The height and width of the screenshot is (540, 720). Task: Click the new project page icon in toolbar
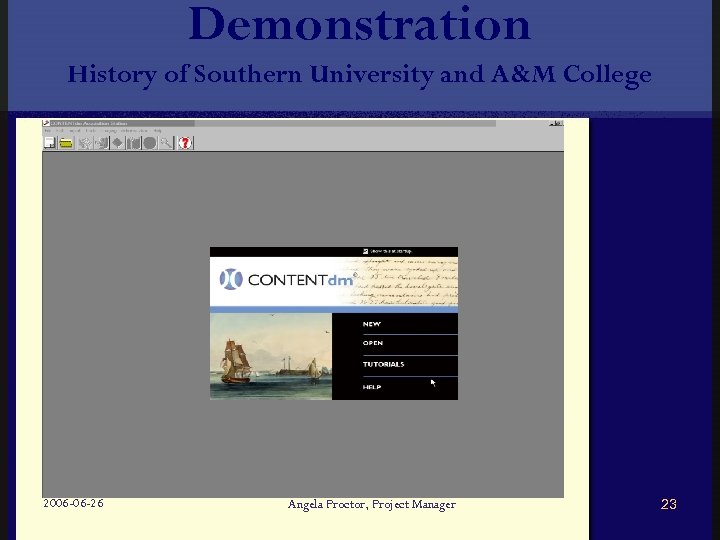pos(50,143)
